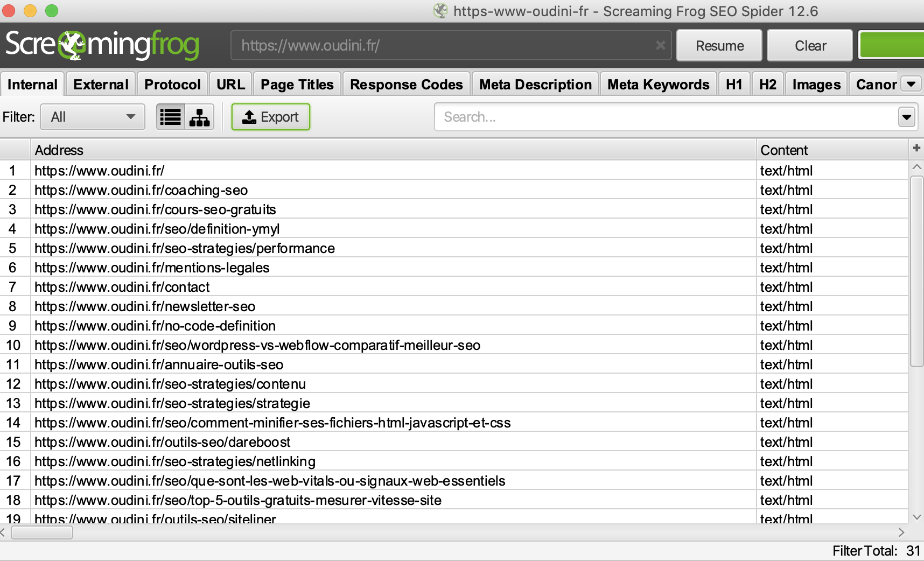
Task: Open the partially visible Canonicals tab
Action: [x=874, y=85]
